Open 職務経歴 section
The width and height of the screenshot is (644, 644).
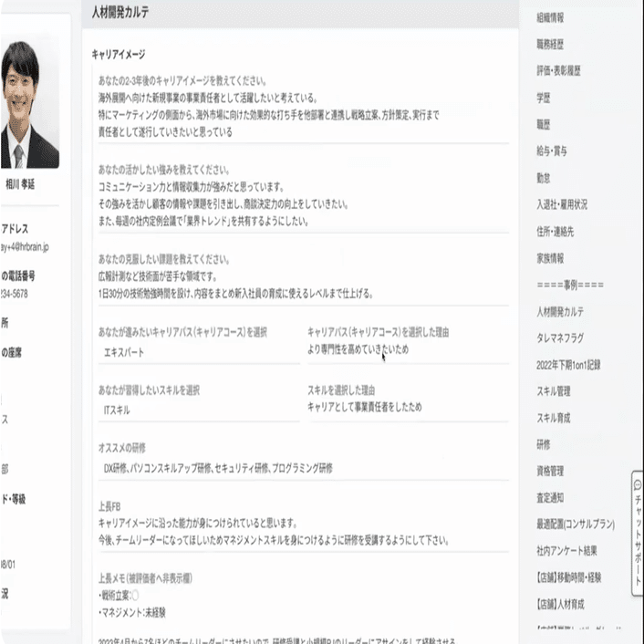(550, 45)
